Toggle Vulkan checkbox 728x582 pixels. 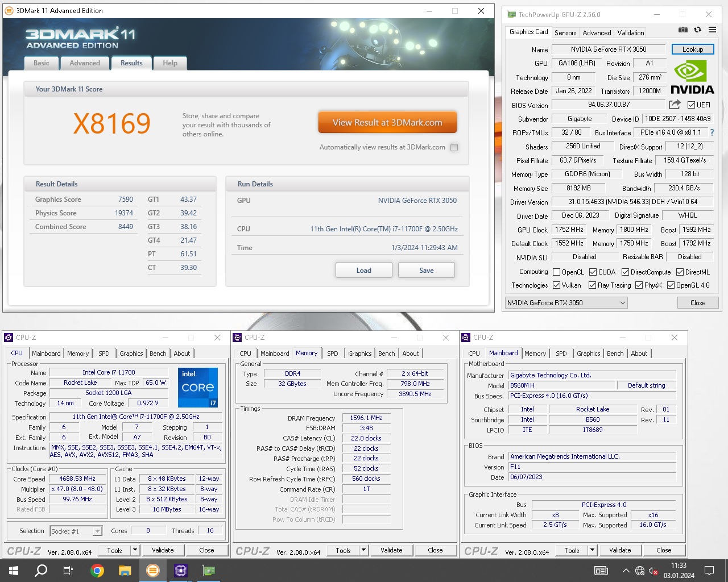click(x=557, y=285)
